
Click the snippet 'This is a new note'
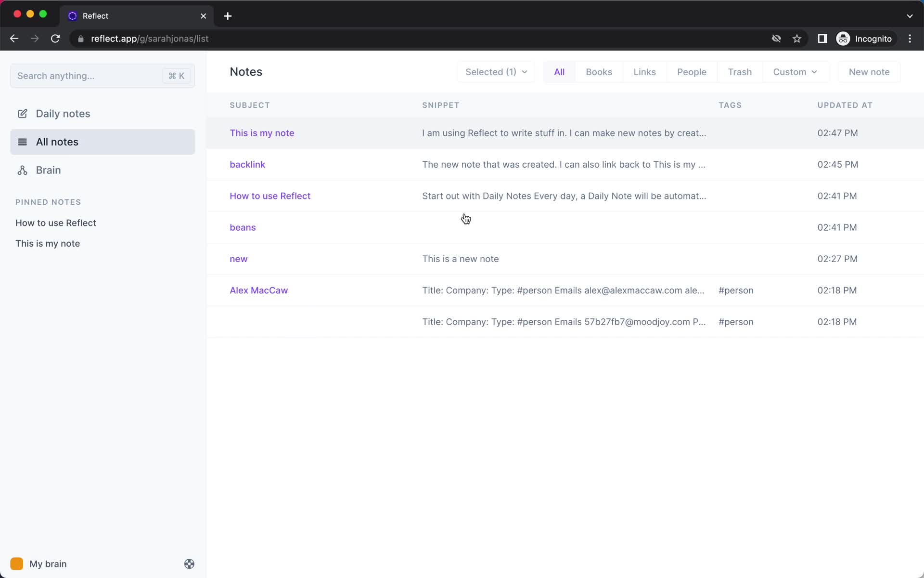(x=461, y=259)
